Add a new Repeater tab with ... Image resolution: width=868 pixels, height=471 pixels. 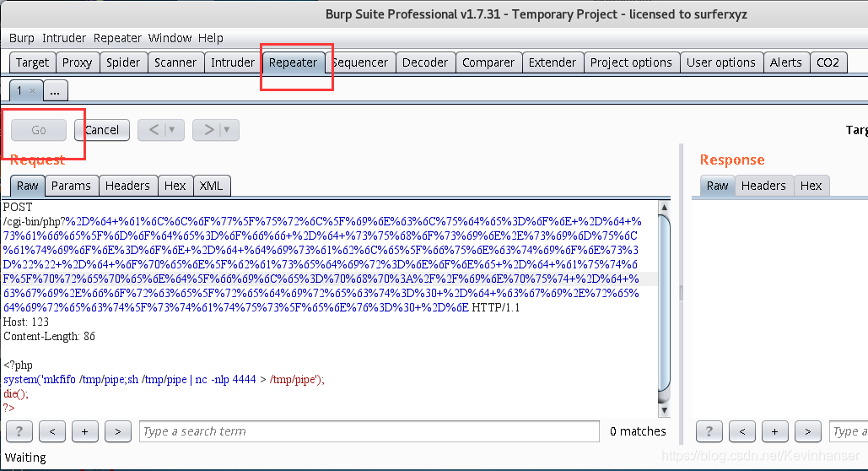55,91
